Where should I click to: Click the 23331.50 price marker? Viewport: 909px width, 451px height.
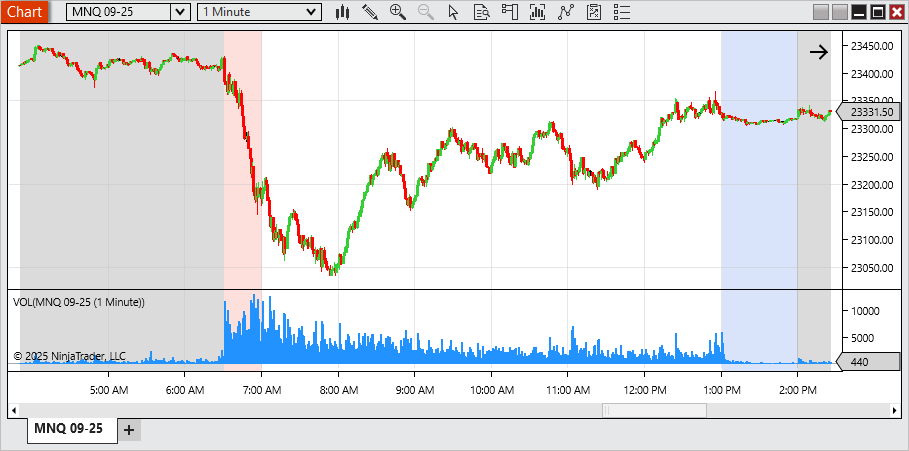coord(868,112)
